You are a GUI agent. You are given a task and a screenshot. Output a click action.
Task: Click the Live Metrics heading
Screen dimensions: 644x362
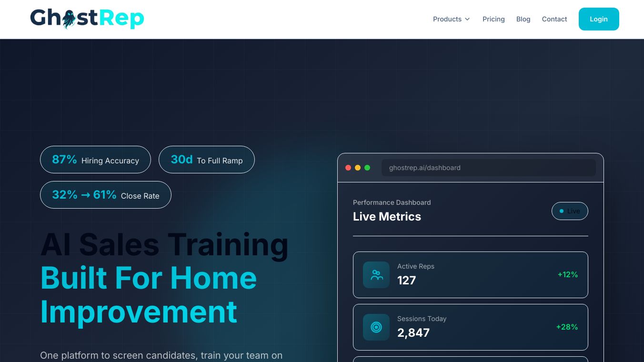(x=387, y=217)
